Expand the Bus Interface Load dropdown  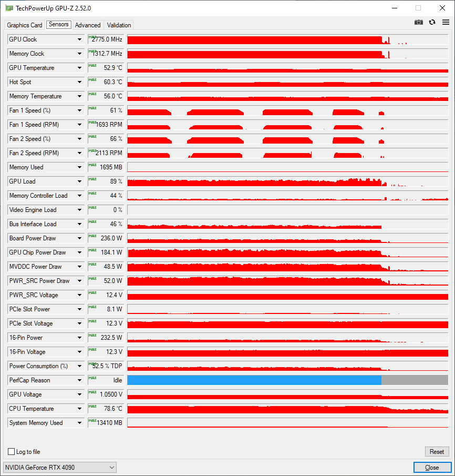click(79, 224)
